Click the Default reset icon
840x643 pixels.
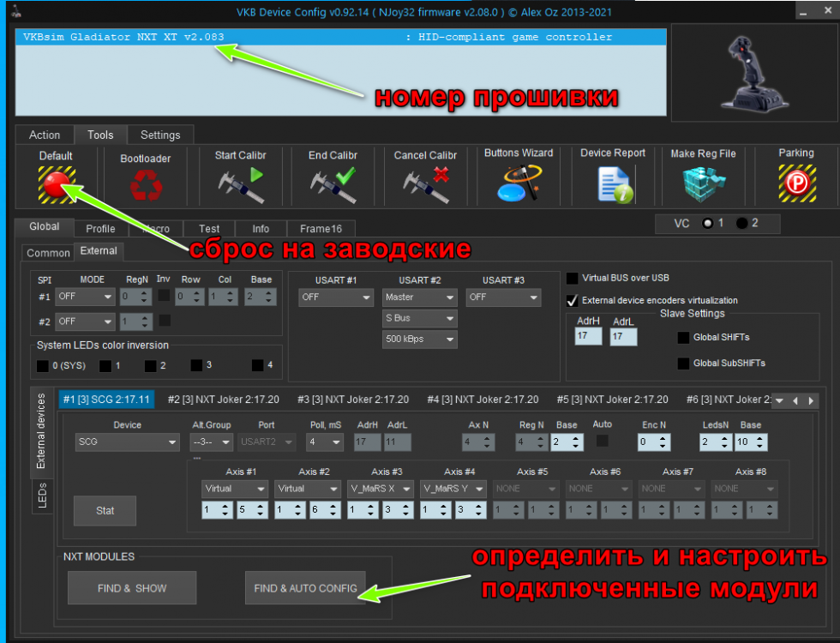point(57,184)
